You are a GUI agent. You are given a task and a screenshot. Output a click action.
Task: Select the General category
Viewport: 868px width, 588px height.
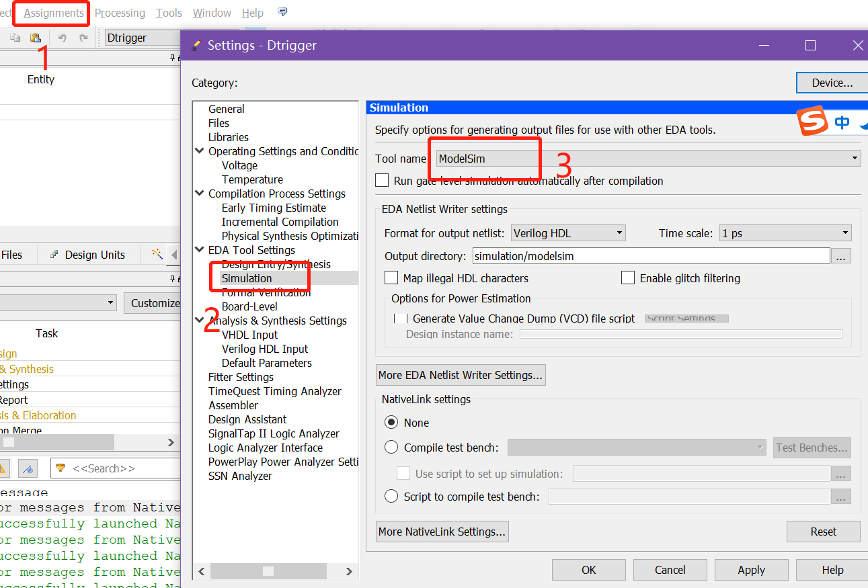click(227, 109)
